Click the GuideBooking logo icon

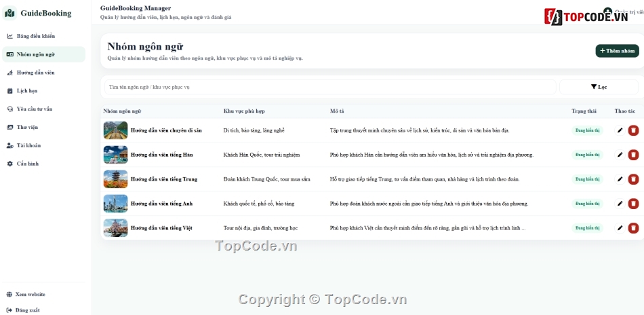tap(9, 13)
